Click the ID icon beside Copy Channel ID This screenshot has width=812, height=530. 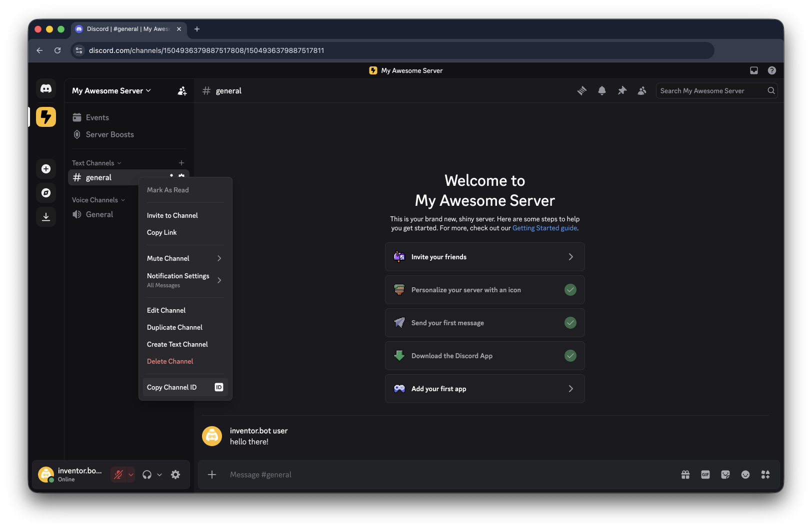pyautogui.click(x=219, y=387)
